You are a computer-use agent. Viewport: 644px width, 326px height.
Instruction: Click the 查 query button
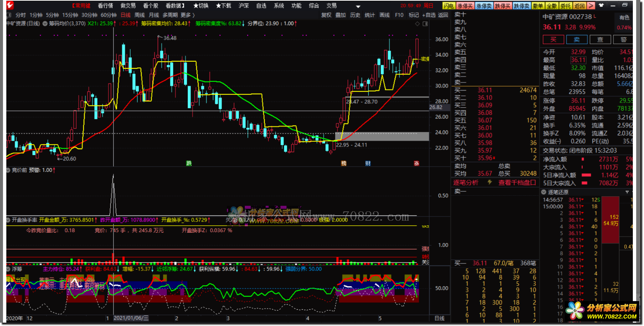(x=600, y=39)
